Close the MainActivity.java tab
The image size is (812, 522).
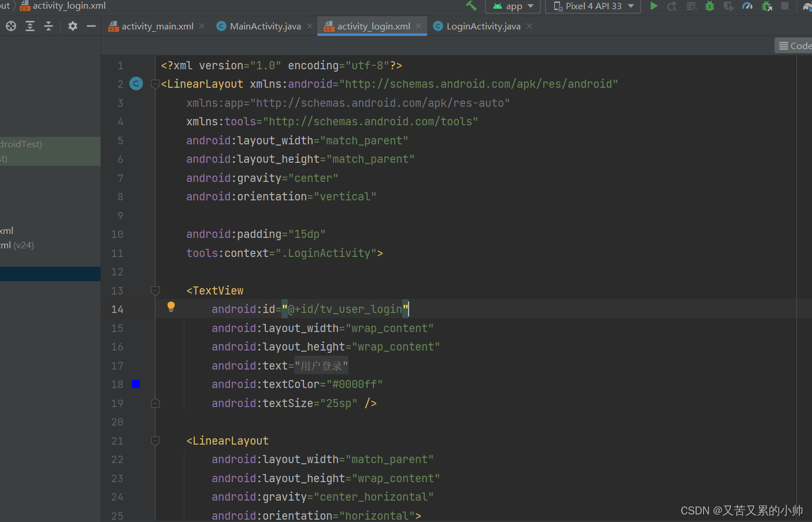(x=310, y=26)
